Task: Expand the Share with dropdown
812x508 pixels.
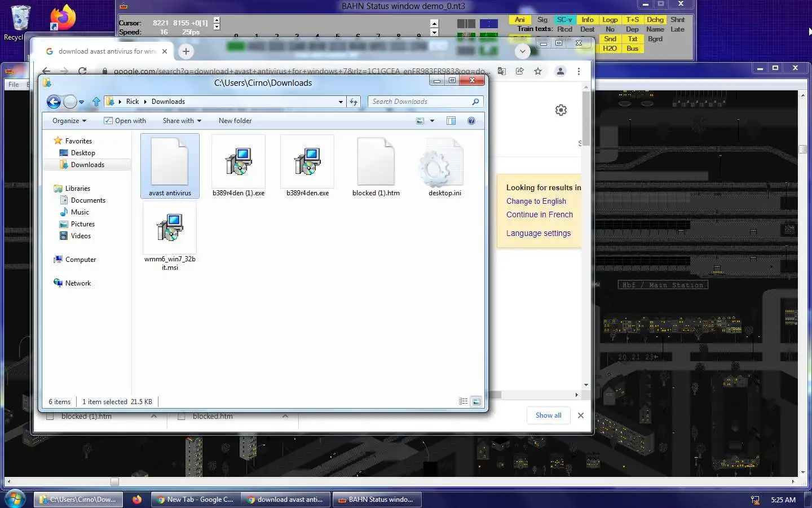Action: pos(182,121)
